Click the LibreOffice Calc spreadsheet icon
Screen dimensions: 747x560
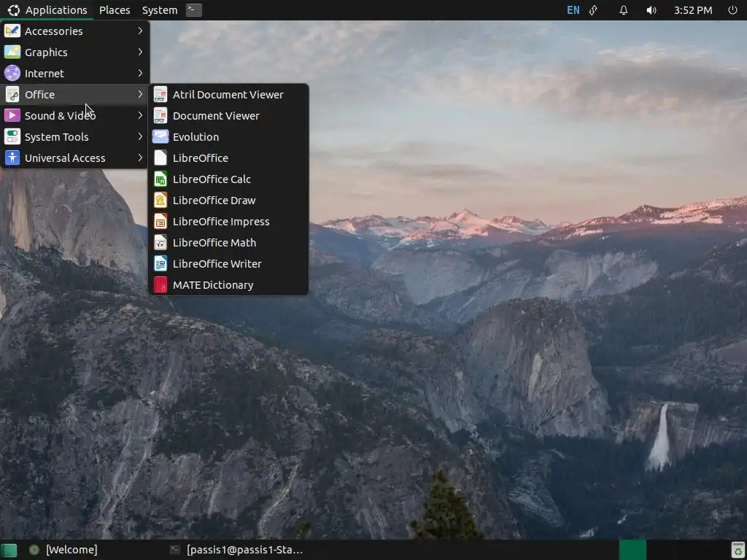pos(160,179)
